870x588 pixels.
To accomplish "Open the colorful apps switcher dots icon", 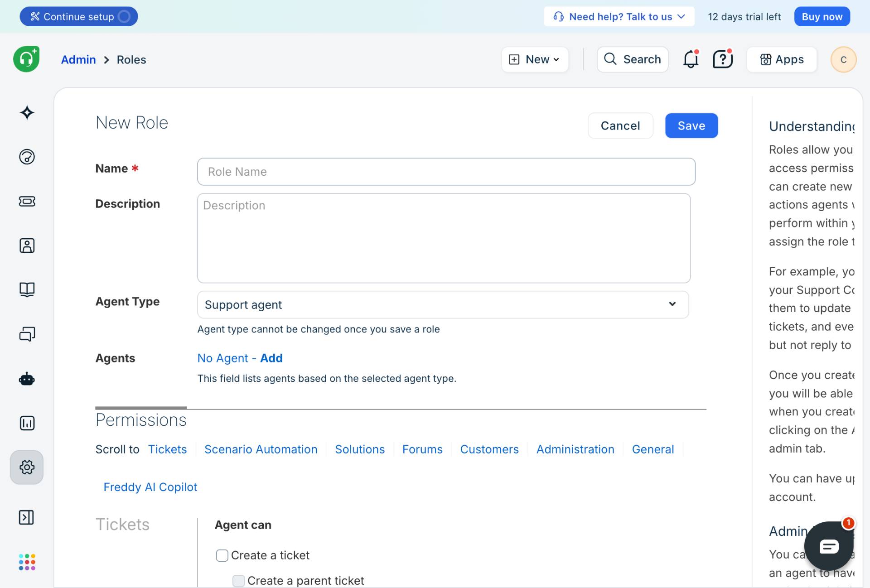I will click(27, 562).
